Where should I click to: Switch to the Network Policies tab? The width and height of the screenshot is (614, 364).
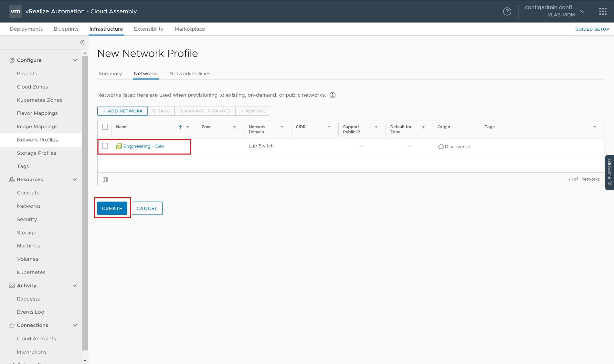(190, 73)
